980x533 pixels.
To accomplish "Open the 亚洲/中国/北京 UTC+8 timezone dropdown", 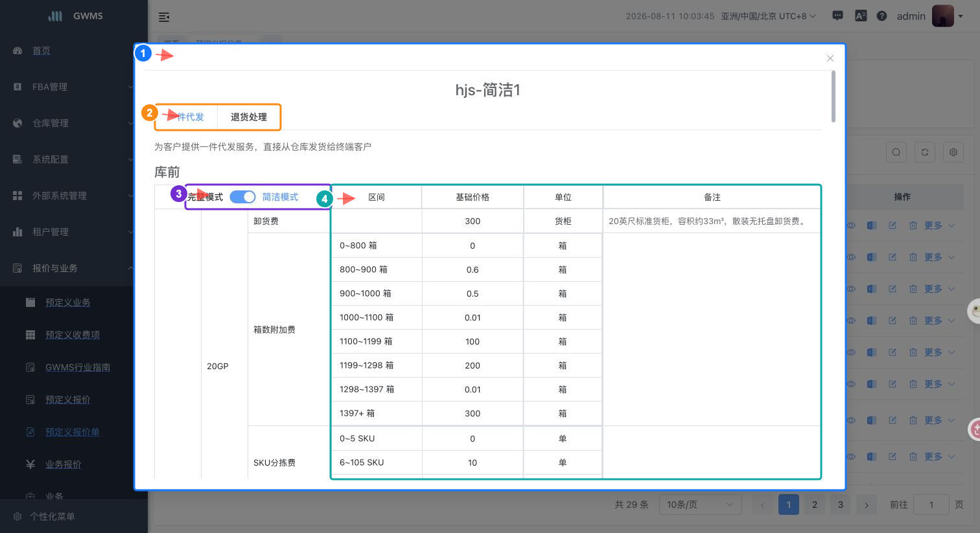I will (x=769, y=16).
